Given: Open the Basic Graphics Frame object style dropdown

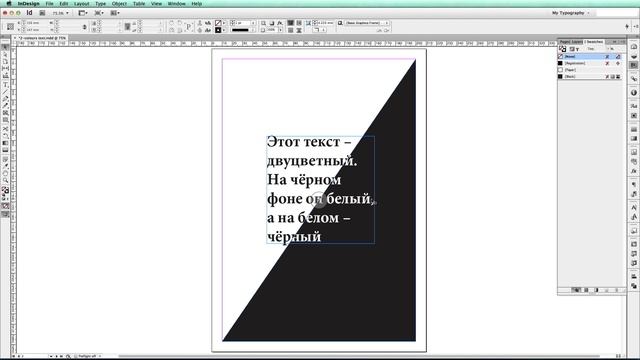Looking at the screenshot, I should coord(367,23).
